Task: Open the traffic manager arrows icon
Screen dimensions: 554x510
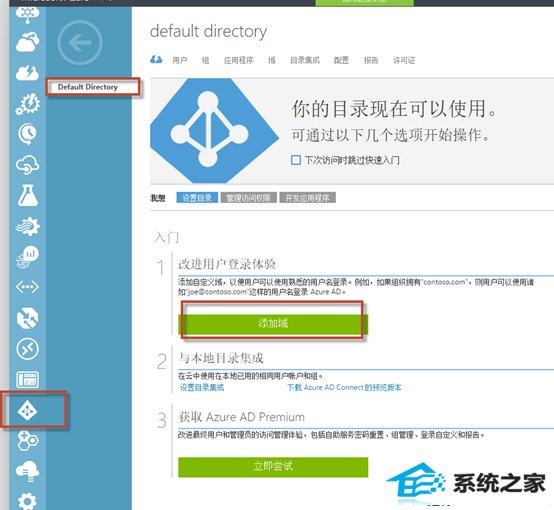Action: click(28, 318)
